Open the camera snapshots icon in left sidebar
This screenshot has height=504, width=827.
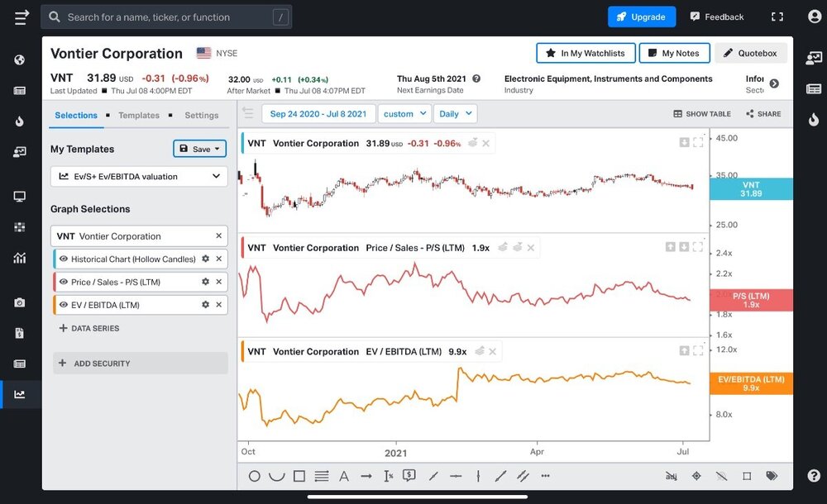coord(20,302)
